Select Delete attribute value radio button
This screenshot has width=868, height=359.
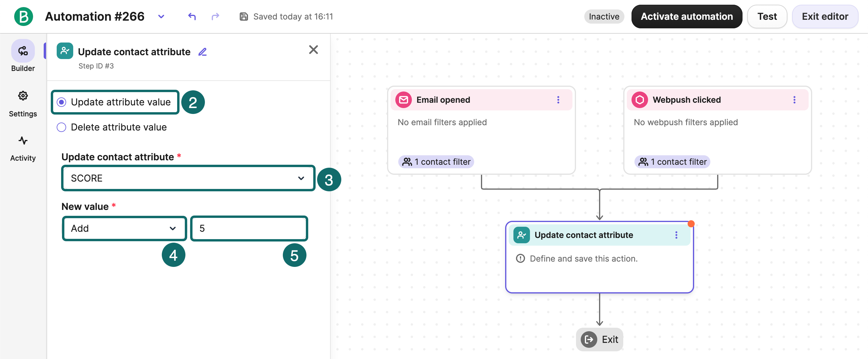pyautogui.click(x=62, y=128)
